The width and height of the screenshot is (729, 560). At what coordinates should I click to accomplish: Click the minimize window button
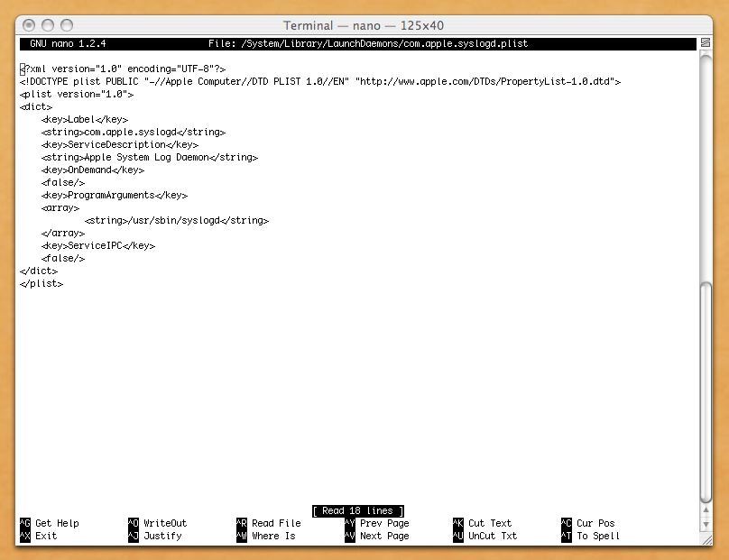[x=48, y=25]
